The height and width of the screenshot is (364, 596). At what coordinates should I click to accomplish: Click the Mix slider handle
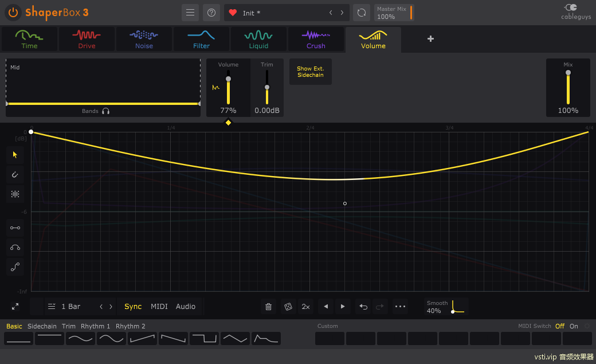[568, 73]
